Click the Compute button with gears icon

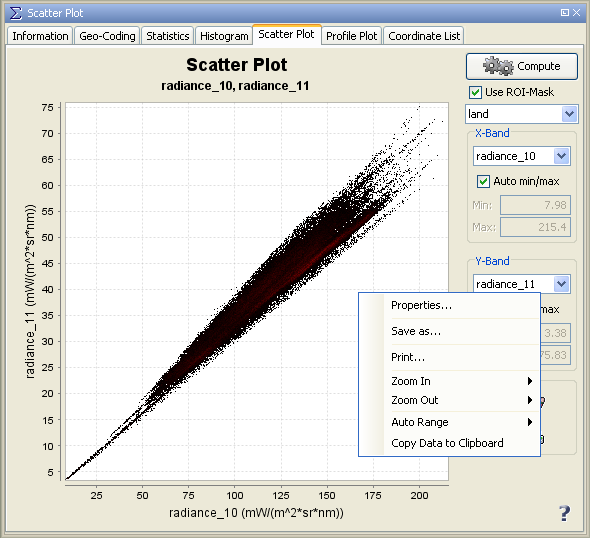[x=522, y=66]
